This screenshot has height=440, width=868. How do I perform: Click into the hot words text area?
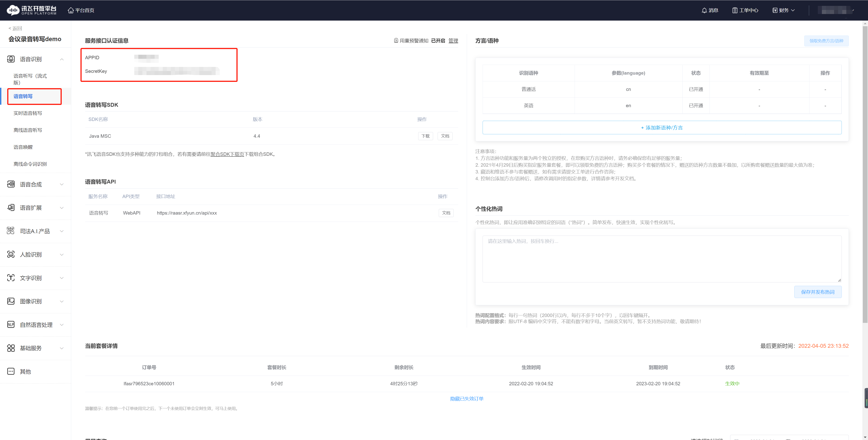point(662,259)
